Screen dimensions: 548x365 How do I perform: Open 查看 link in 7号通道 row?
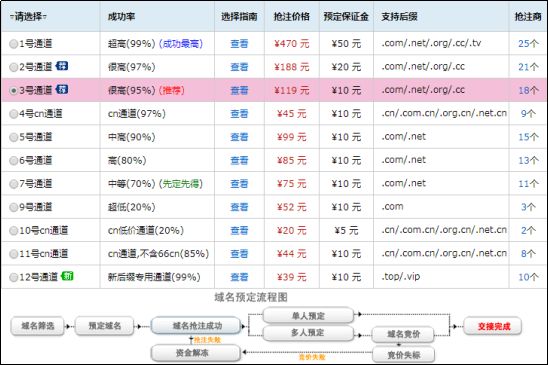coord(239,184)
